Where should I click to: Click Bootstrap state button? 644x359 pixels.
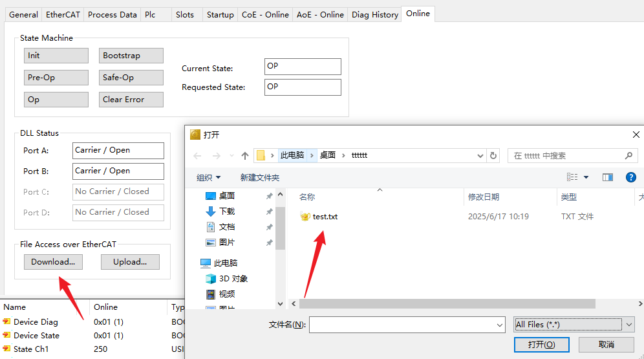tap(131, 56)
